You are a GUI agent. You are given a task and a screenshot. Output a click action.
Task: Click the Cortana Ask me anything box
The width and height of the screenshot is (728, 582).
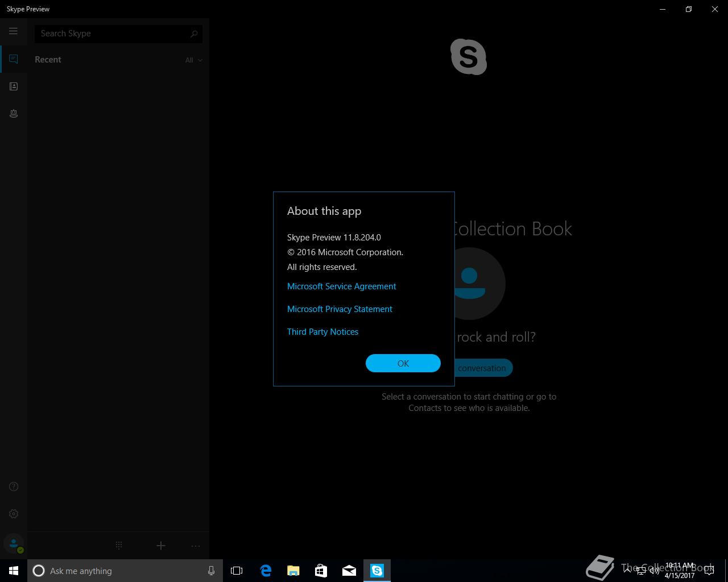pyautogui.click(x=124, y=571)
